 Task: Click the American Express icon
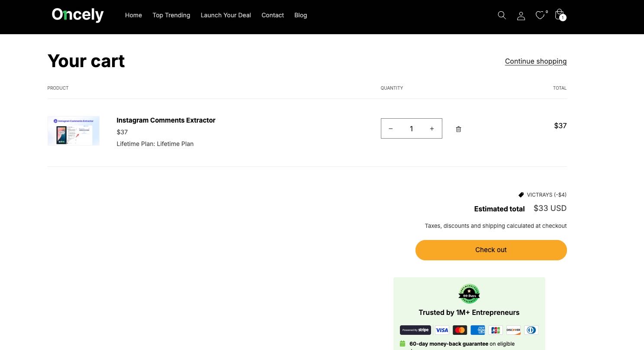pos(478,330)
